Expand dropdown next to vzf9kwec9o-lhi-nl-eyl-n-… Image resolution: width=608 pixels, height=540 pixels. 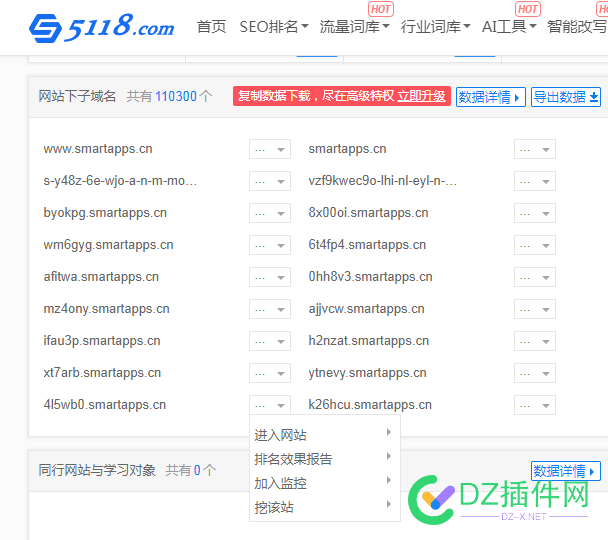(535, 181)
